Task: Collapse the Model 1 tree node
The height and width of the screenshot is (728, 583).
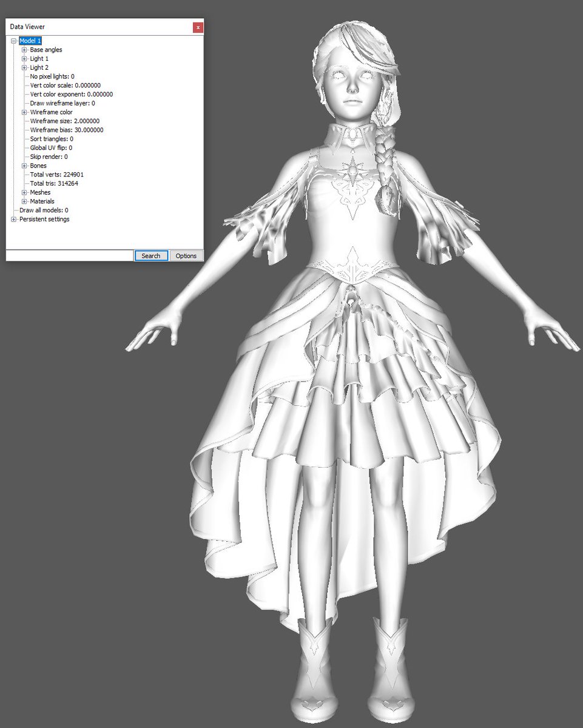Action: (x=13, y=41)
